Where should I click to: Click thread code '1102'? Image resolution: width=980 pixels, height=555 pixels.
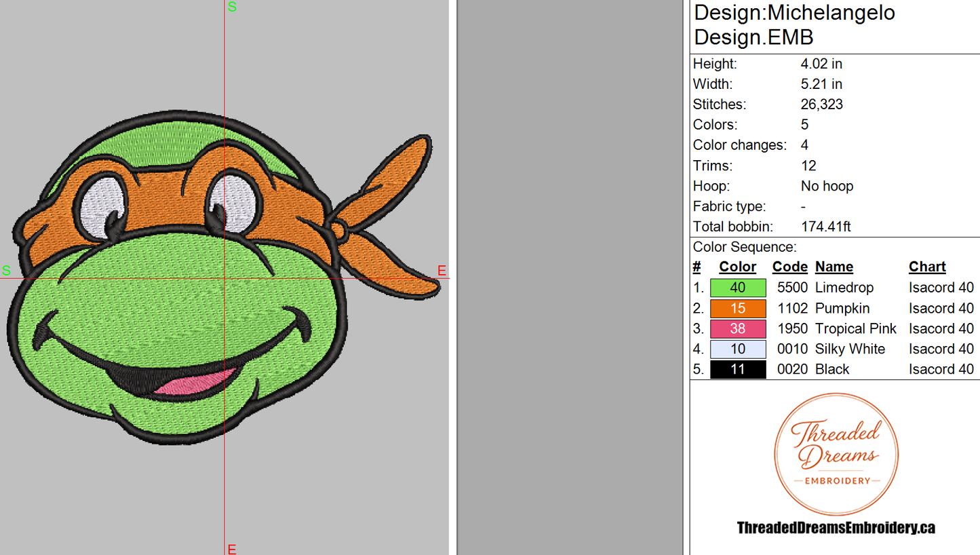[x=792, y=308]
